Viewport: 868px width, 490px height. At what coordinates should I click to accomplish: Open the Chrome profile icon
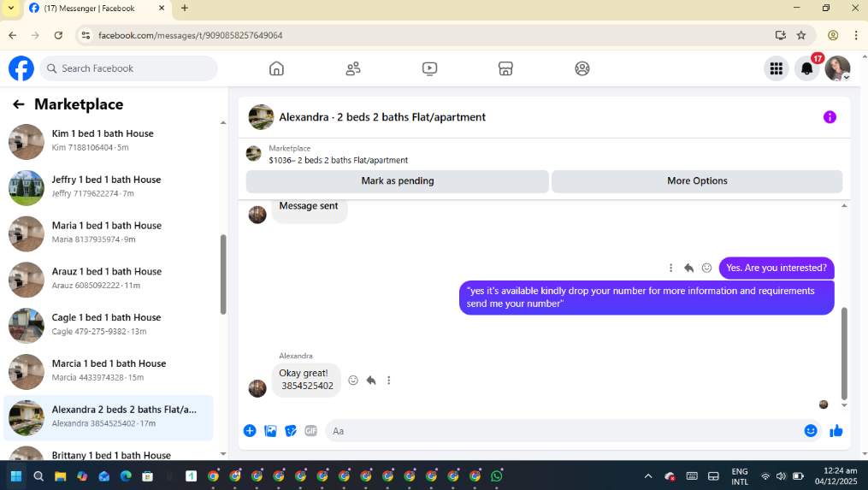[x=833, y=35]
